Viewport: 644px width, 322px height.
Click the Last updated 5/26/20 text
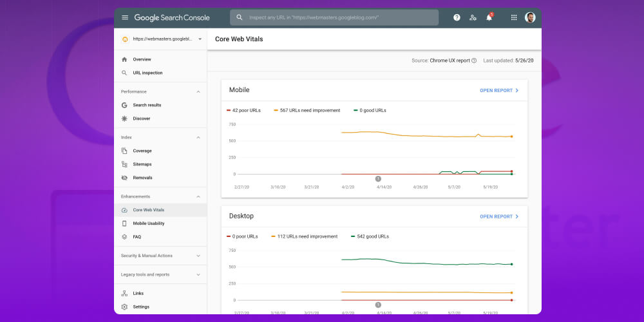click(x=509, y=61)
